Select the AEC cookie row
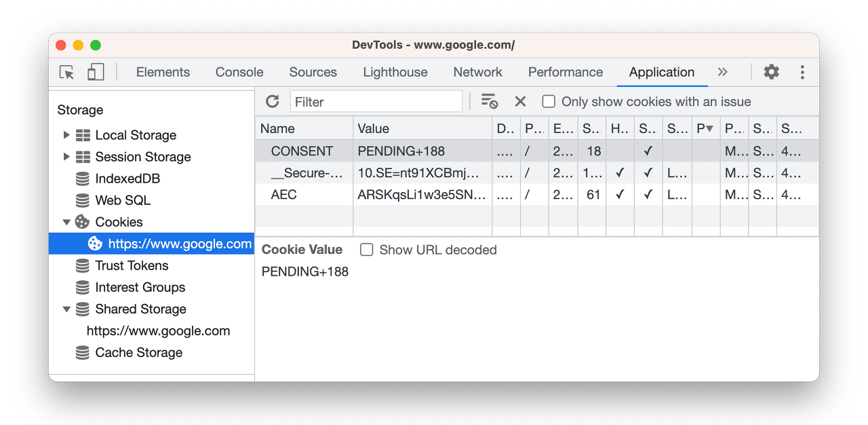The image size is (868, 425). point(537,194)
